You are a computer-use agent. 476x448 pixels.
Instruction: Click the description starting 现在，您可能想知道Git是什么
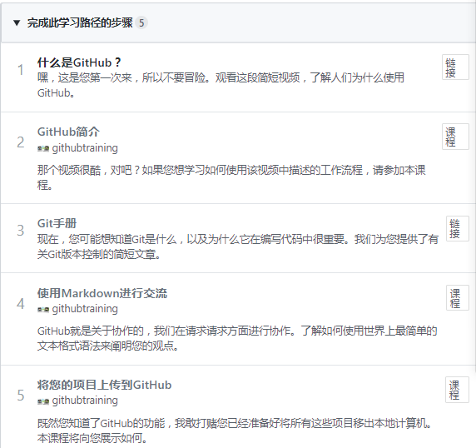coord(238,246)
